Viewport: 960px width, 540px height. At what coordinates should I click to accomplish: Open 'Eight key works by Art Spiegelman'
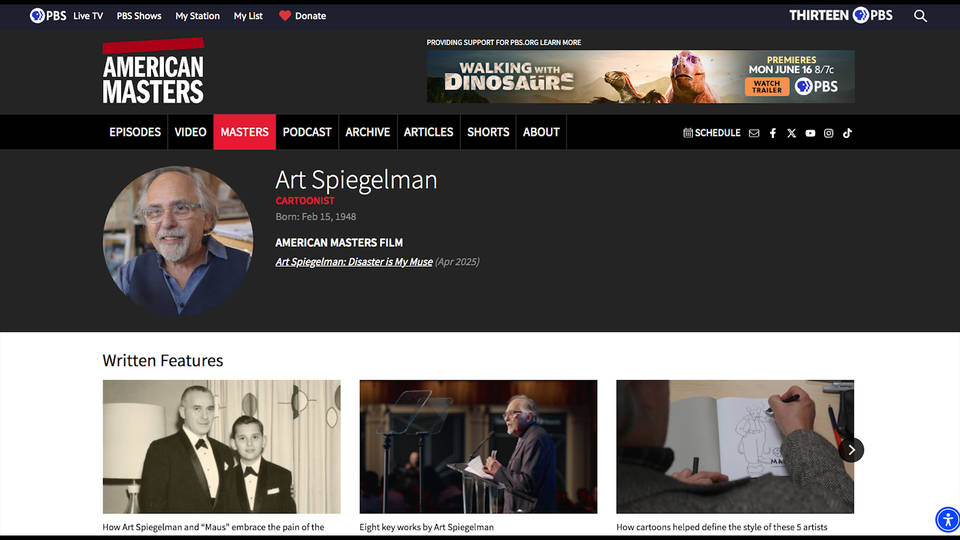click(x=426, y=527)
